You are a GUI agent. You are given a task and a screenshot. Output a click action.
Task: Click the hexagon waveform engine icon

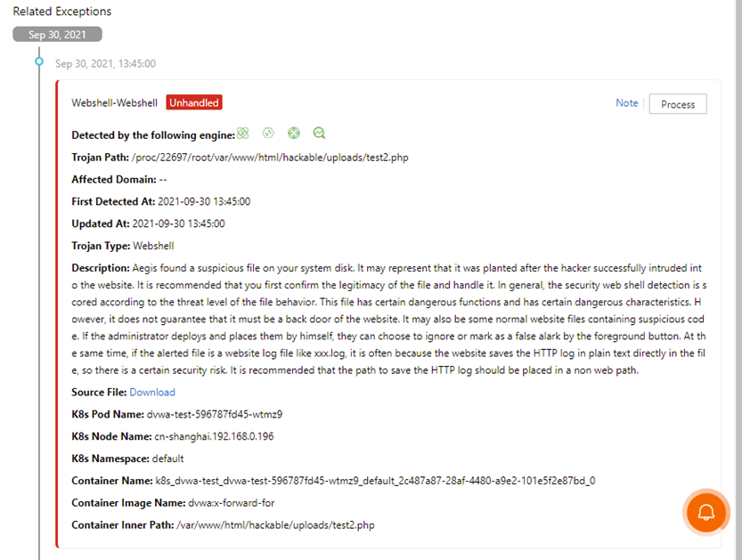pyautogui.click(x=268, y=134)
